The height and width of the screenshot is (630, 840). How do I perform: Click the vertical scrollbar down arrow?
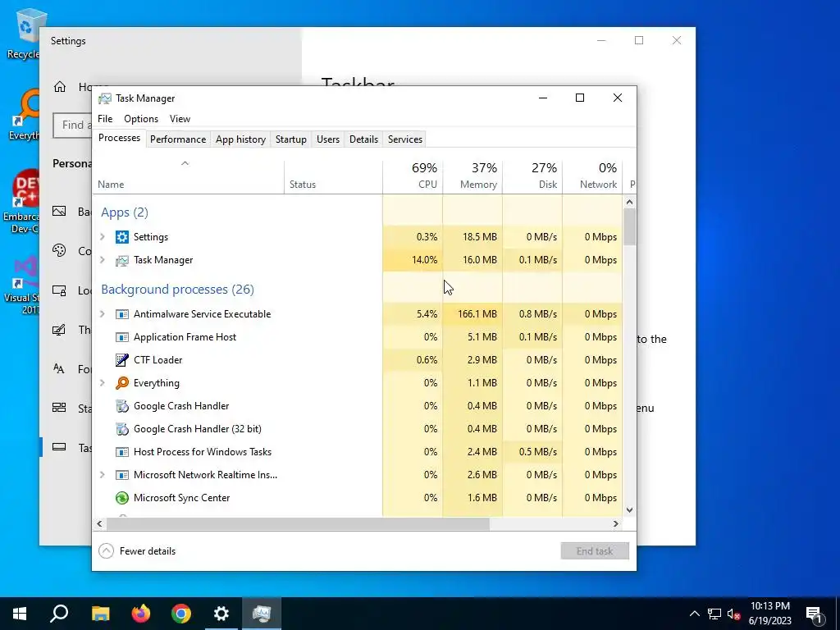629,510
